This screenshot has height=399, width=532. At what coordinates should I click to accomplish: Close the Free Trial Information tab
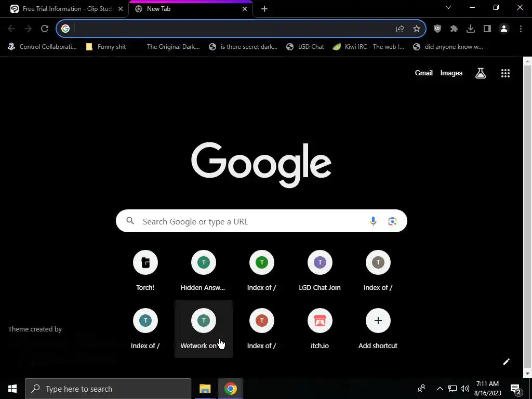(x=121, y=9)
